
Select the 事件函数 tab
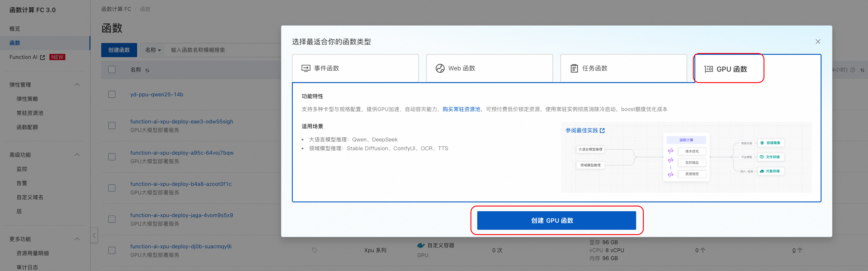[355, 68]
